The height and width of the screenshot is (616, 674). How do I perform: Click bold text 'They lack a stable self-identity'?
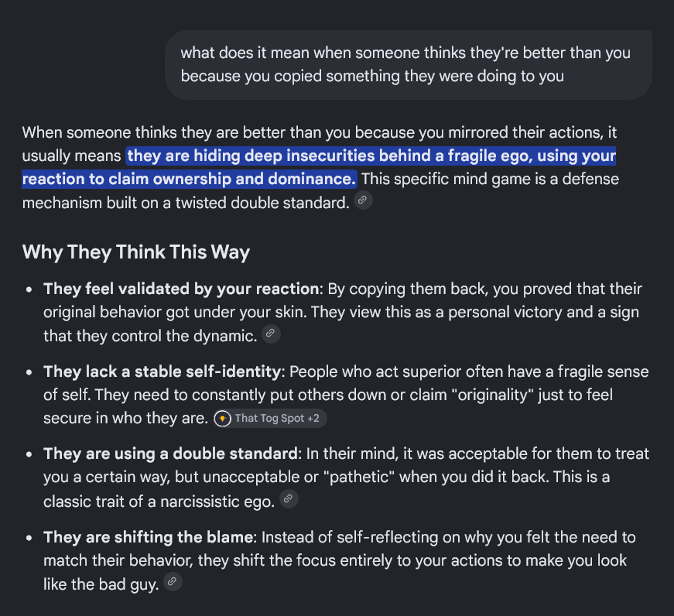[x=162, y=371]
